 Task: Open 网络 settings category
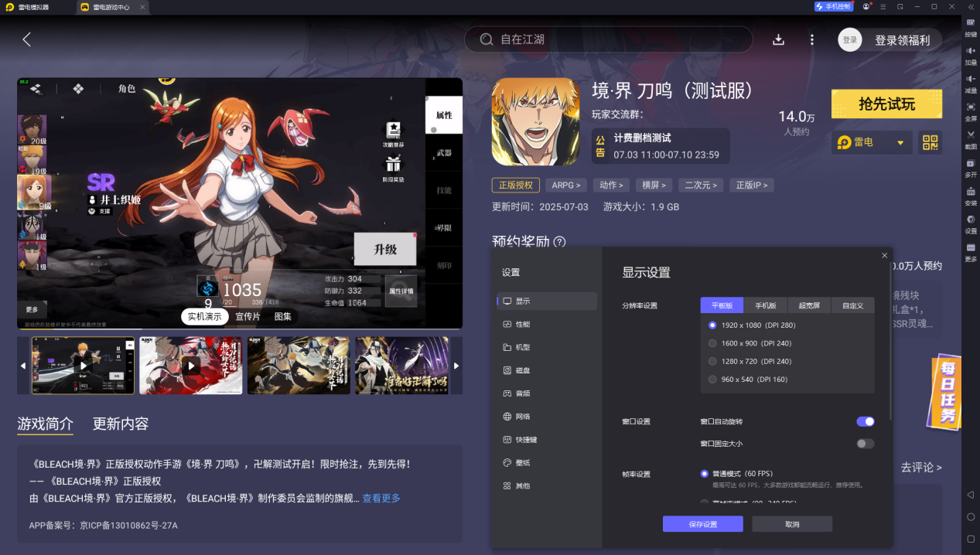[547, 417]
